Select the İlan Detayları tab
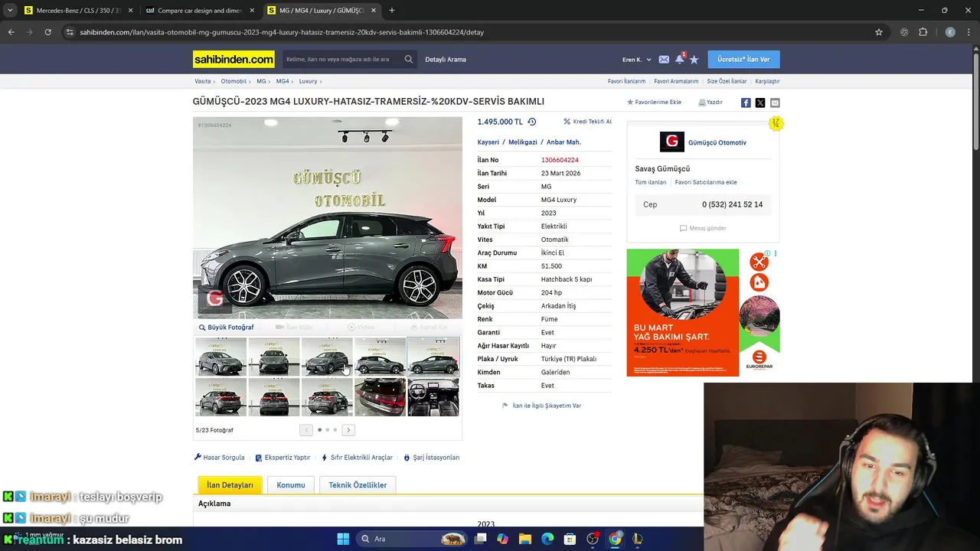 [x=230, y=485]
